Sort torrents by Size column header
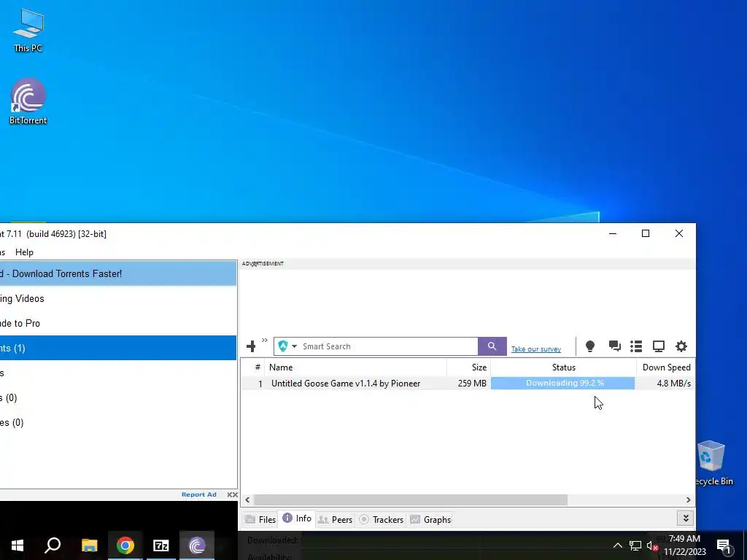The image size is (747, 560). click(x=469, y=367)
